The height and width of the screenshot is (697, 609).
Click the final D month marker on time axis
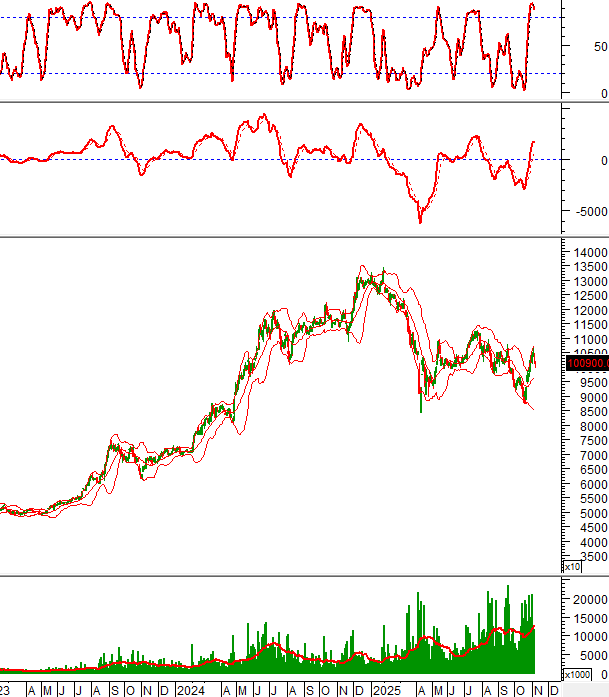554,690
